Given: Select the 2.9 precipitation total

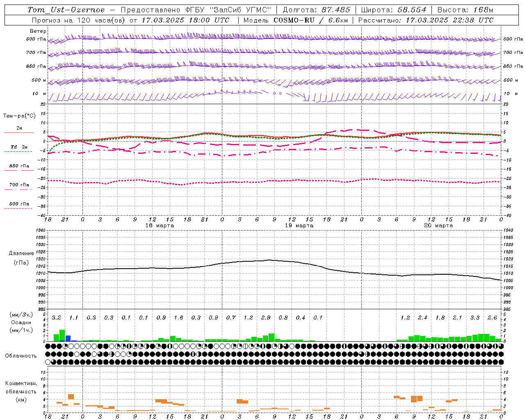Looking at the screenshot, I should (x=265, y=317).
